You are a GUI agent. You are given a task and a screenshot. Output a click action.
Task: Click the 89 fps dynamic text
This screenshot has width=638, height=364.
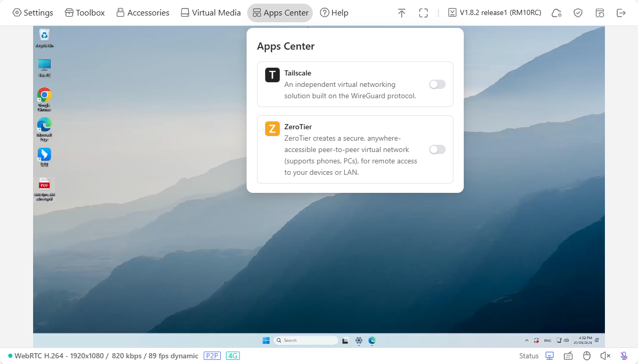(173, 356)
